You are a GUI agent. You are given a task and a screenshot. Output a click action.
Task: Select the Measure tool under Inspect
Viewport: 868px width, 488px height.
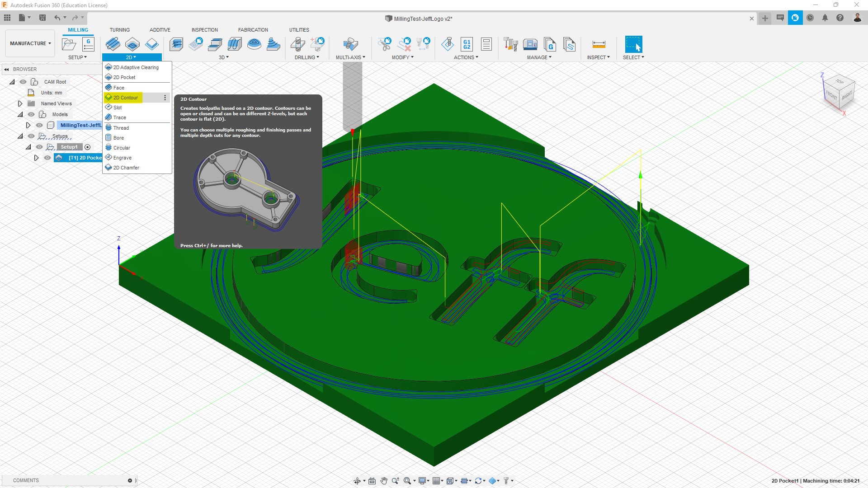pos(599,44)
